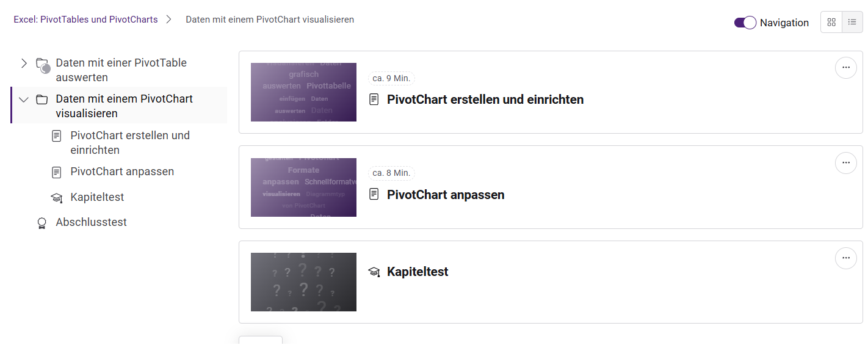Open options menu for PivotChart erstellen card
The image size is (868, 359).
pos(845,68)
